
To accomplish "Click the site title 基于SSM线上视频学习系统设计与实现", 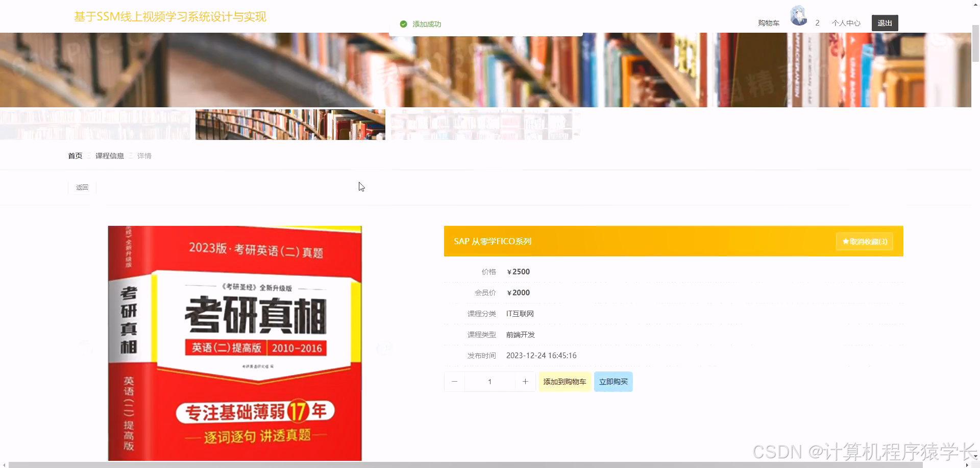I will coord(170,17).
